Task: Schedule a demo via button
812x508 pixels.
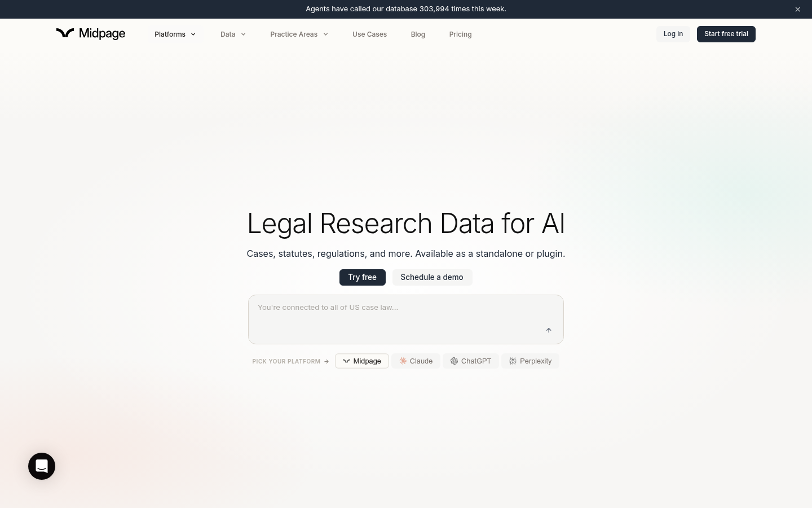Action: click(432, 277)
